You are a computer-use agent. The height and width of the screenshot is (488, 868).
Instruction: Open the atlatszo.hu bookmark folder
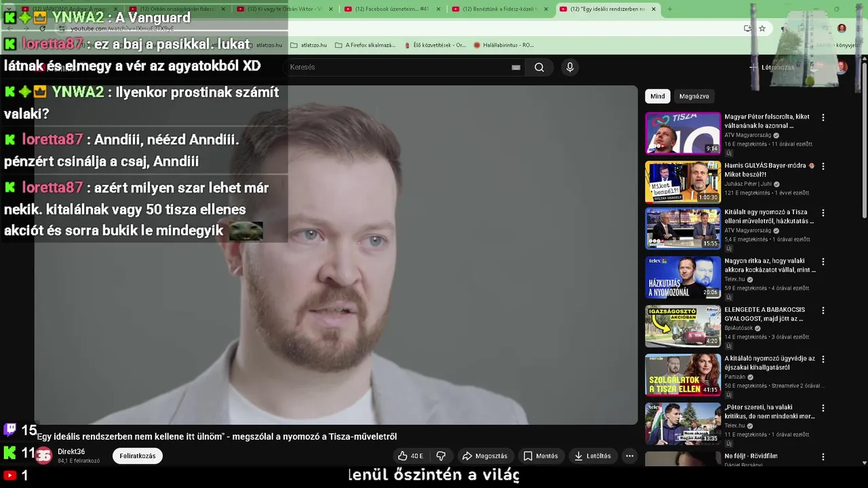coord(309,45)
